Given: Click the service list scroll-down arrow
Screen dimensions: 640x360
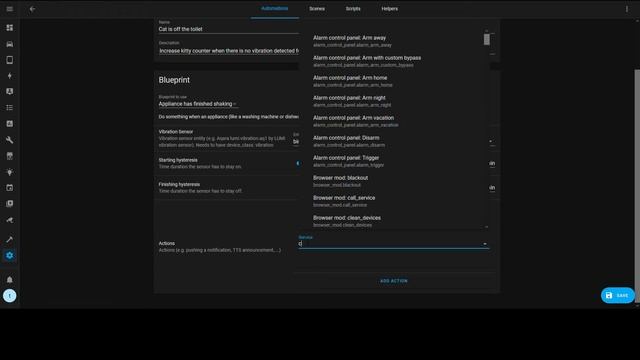Looking at the screenshot, I should click(x=487, y=227).
